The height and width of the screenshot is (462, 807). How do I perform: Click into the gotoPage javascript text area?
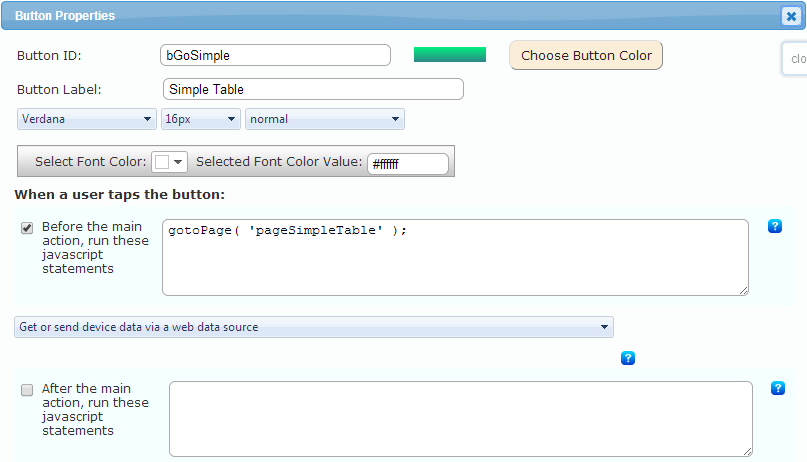(x=455, y=257)
